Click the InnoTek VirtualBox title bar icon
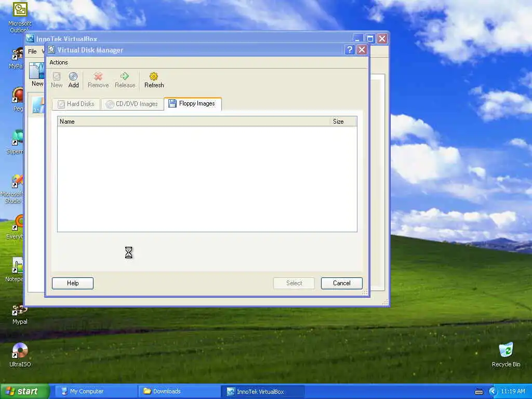532x399 pixels. 30,38
